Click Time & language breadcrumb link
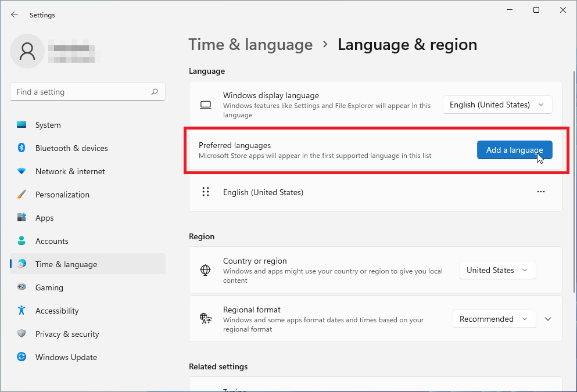This screenshot has width=577, height=392. pos(250,45)
